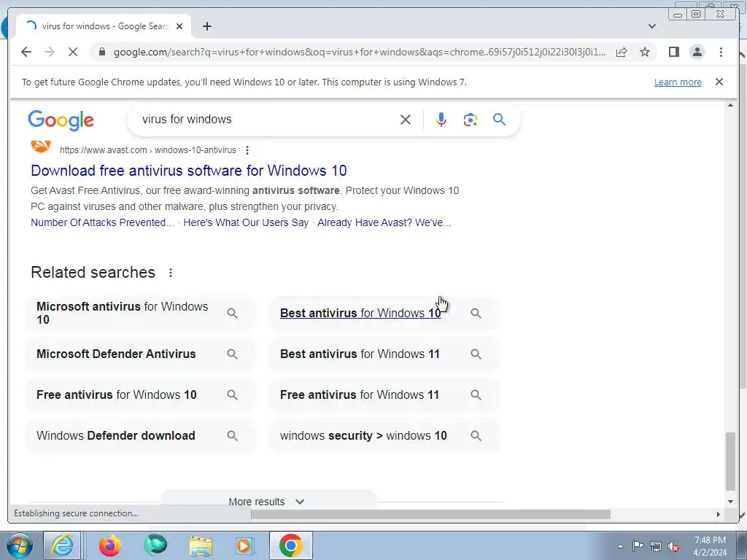Screen dimensions: 747x560
Task: Stop loading the page
Action: [73, 52]
